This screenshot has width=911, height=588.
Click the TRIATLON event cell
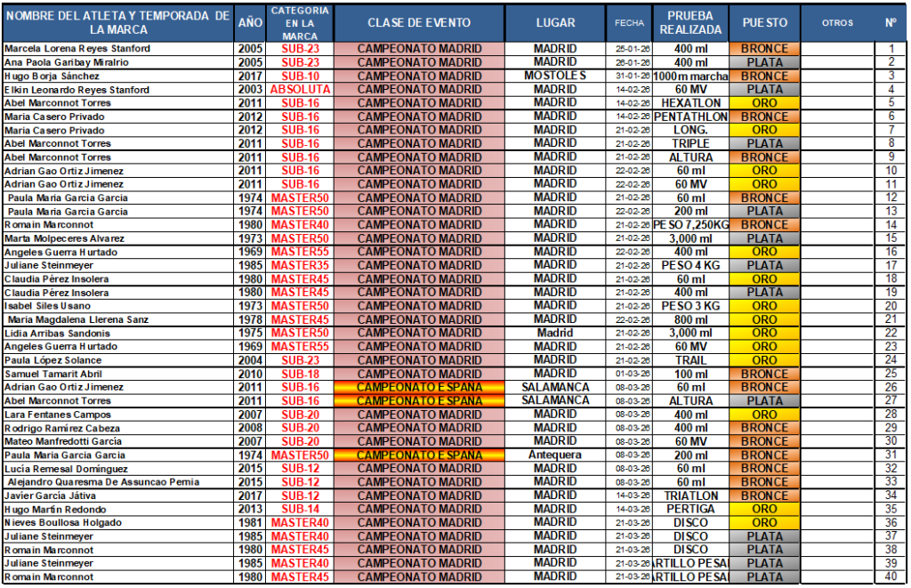[689, 495]
